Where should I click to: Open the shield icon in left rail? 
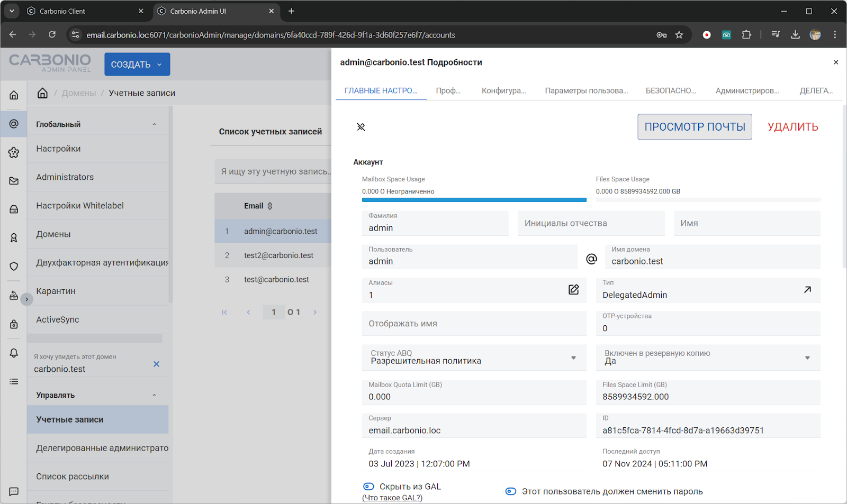click(x=14, y=267)
